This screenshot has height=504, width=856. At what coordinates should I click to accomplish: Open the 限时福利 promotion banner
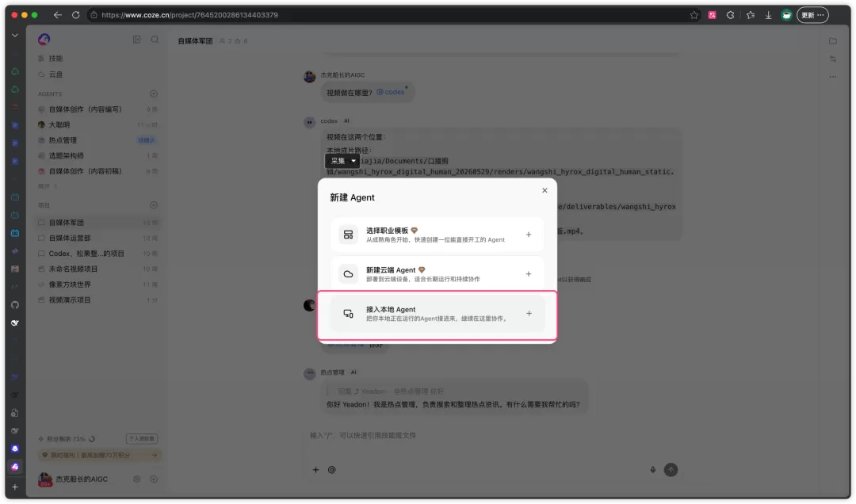point(99,456)
